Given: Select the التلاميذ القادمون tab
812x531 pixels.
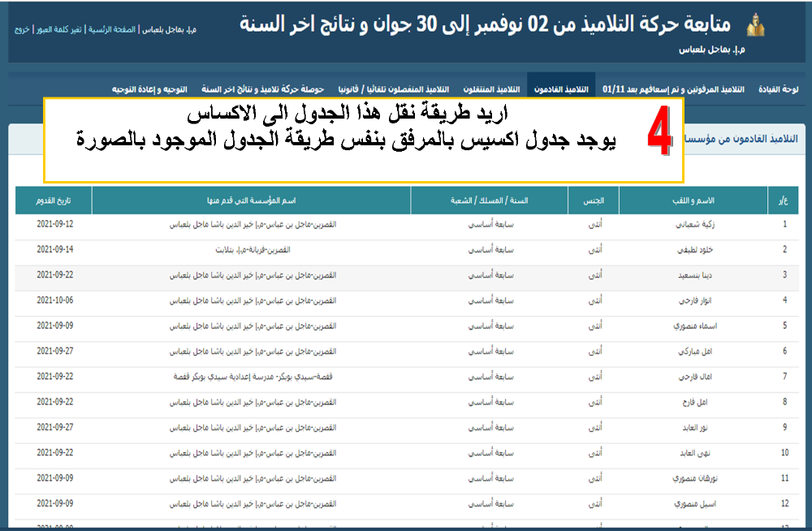Looking at the screenshot, I should (561, 89).
